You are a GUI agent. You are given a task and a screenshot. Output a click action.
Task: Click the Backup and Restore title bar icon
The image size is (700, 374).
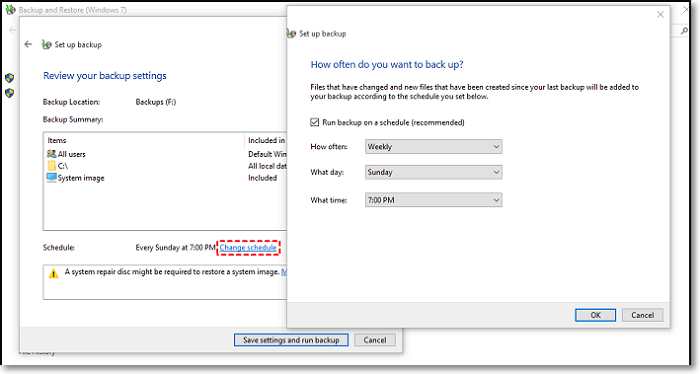10,9
